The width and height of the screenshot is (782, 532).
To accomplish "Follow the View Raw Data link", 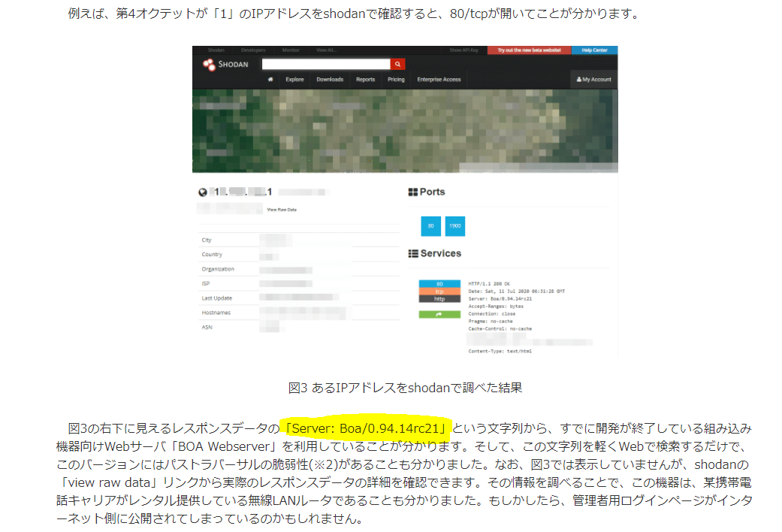I will [282, 210].
